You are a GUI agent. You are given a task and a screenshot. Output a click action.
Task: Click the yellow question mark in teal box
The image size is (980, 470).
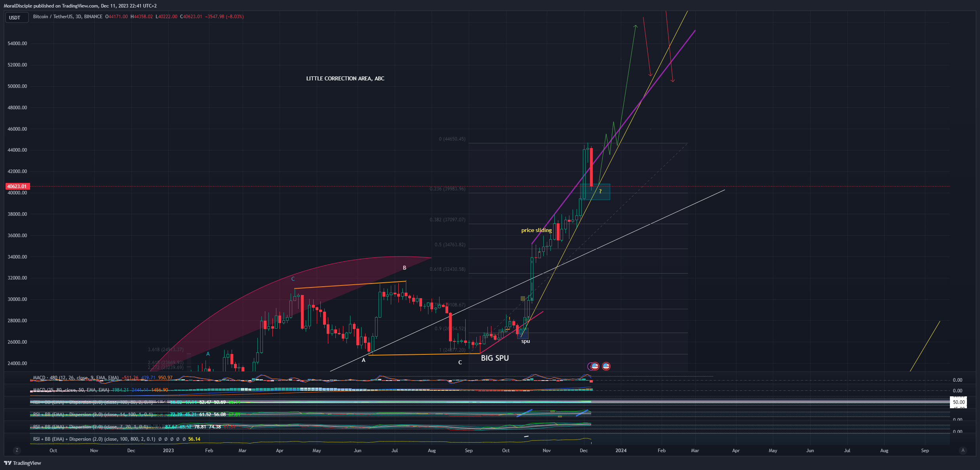[600, 191]
